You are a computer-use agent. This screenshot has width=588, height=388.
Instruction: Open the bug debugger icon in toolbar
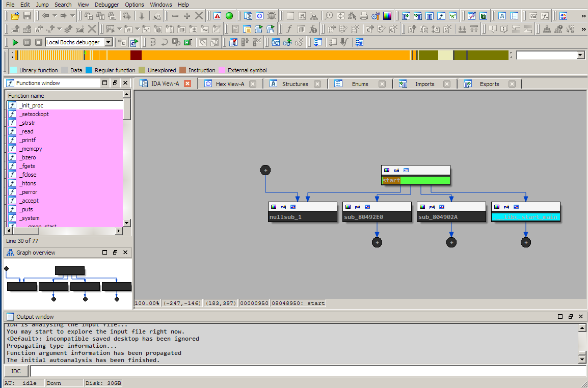point(272,16)
